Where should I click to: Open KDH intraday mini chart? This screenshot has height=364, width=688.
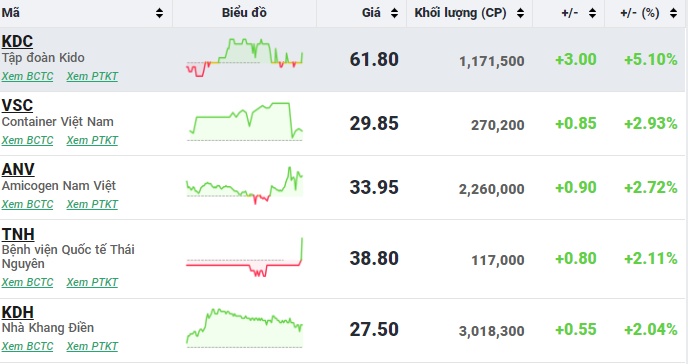[x=244, y=328]
